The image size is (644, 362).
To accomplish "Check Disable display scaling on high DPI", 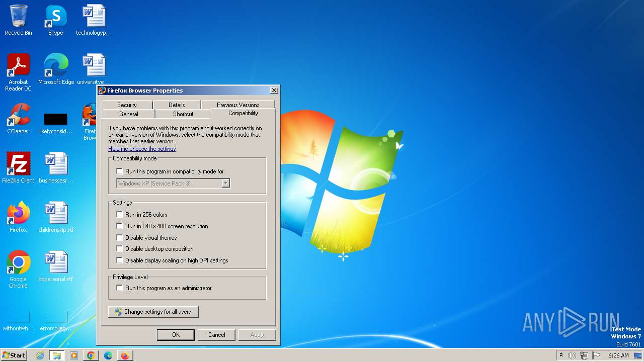I will [x=119, y=260].
